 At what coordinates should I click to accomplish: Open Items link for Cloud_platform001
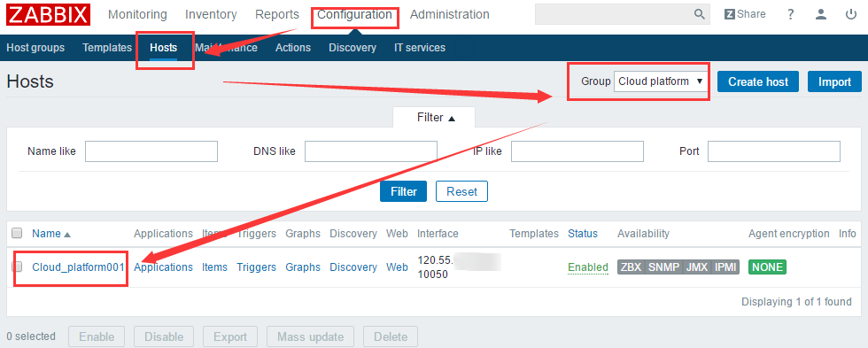pyautogui.click(x=214, y=267)
